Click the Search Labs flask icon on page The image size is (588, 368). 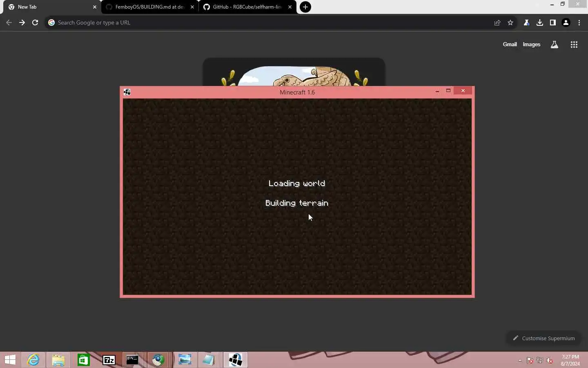[x=555, y=45]
